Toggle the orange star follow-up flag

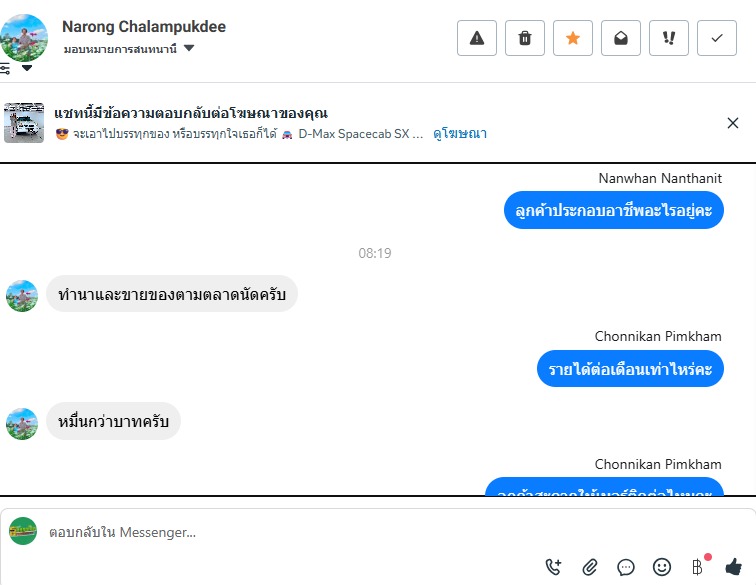[x=572, y=38]
